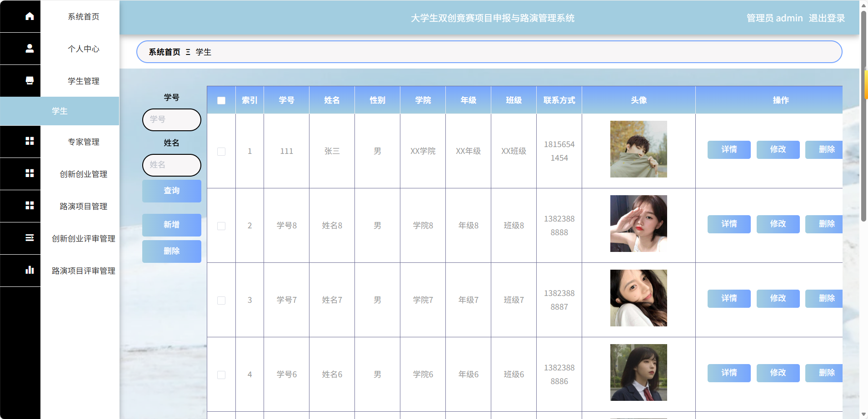Click the scrollbar down arrow
The image size is (868, 419).
863,414
